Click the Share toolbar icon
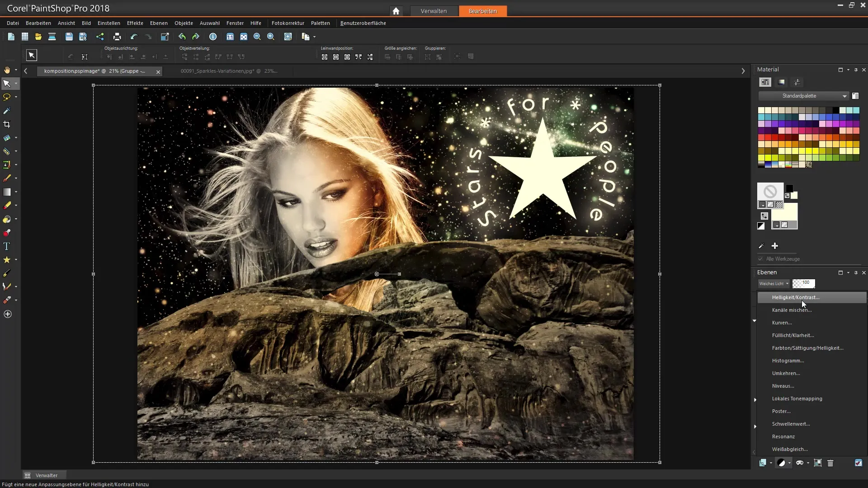 coord(100,37)
